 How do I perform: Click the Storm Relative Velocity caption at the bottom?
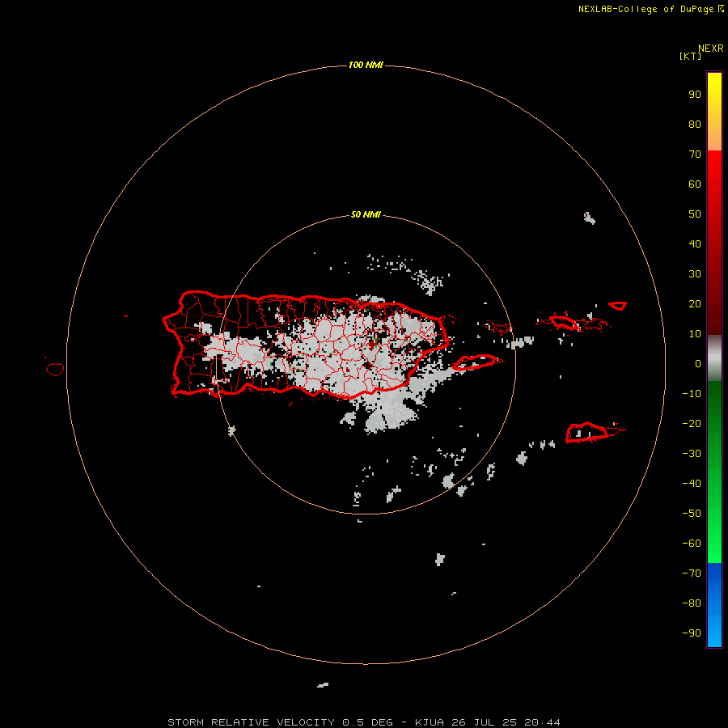[x=363, y=722]
